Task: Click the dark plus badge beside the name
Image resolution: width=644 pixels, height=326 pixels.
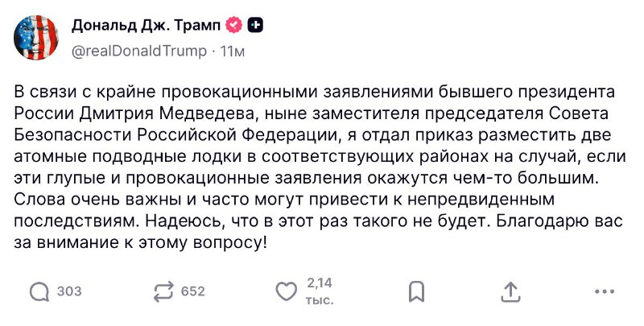Action: click(255, 26)
